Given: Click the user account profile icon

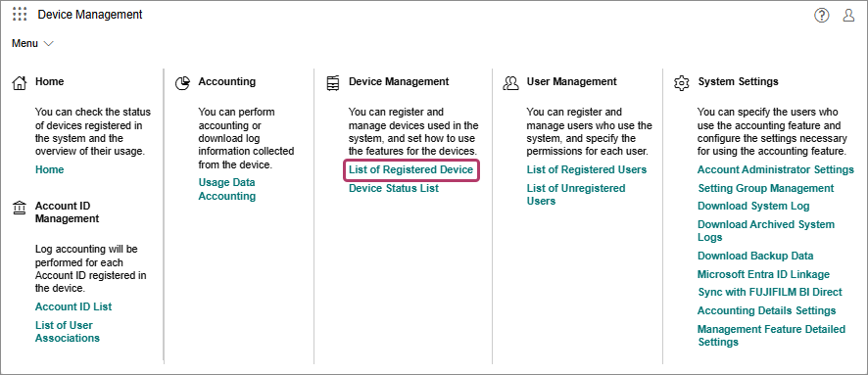Looking at the screenshot, I should (x=848, y=16).
